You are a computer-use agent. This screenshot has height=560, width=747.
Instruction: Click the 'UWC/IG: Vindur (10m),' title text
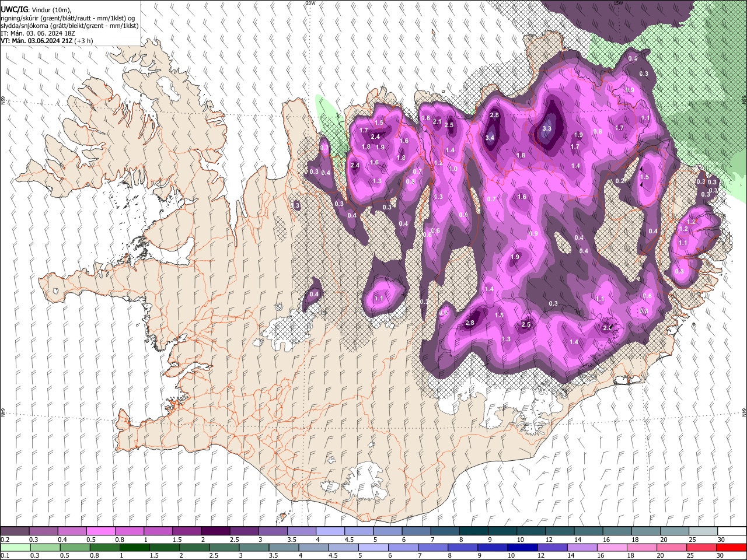pos(37,10)
